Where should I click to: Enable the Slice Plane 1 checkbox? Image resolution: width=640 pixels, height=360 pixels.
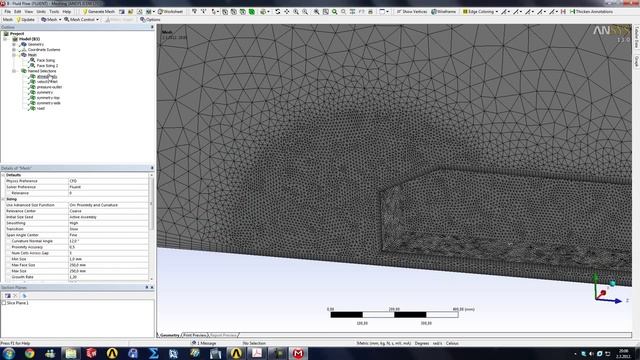(x=4, y=303)
